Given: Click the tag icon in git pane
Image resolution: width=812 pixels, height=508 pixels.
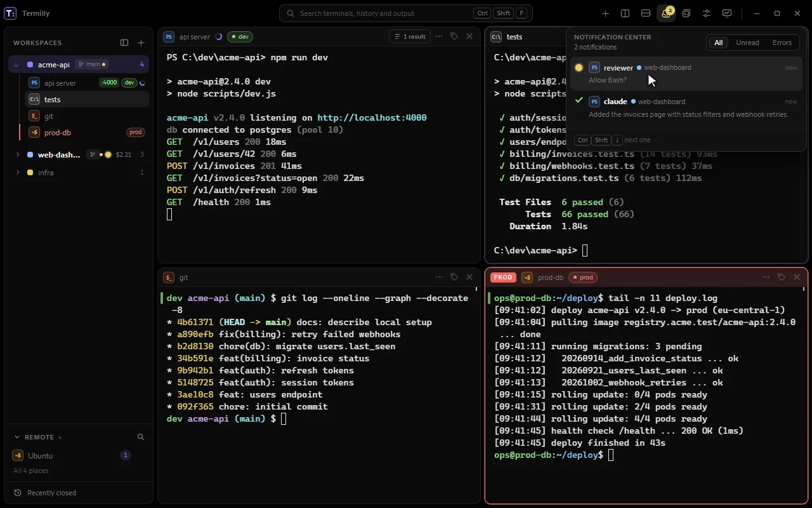Looking at the screenshot, I should pos(454,277).
